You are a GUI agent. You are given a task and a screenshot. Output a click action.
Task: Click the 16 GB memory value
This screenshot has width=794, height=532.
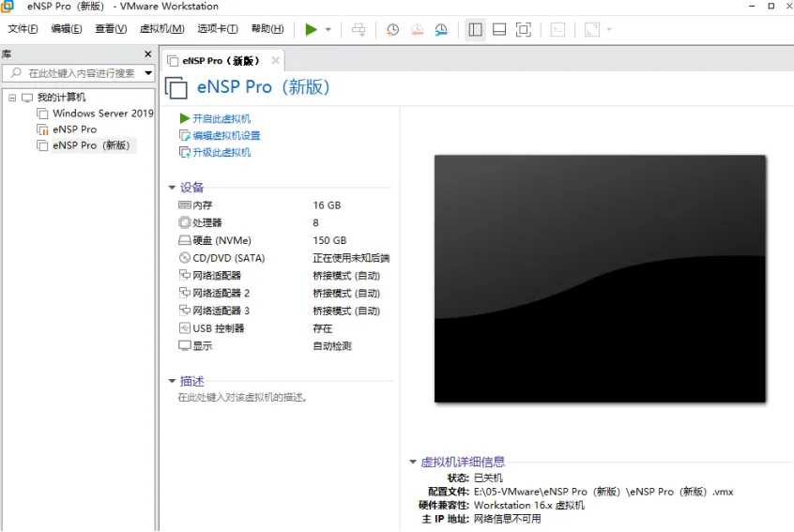(x=328, y=205)
